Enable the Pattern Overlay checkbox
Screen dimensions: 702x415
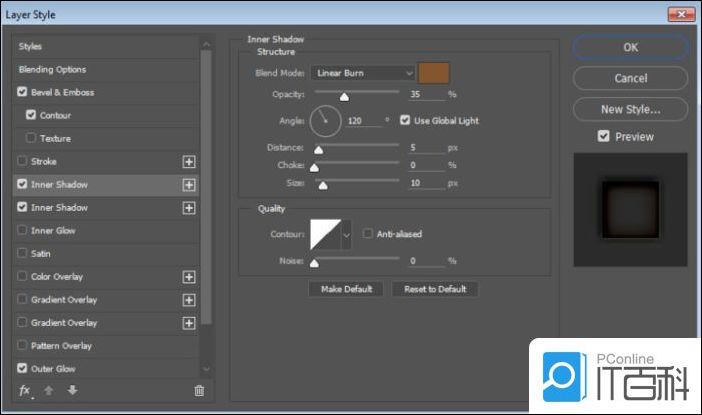22,345
